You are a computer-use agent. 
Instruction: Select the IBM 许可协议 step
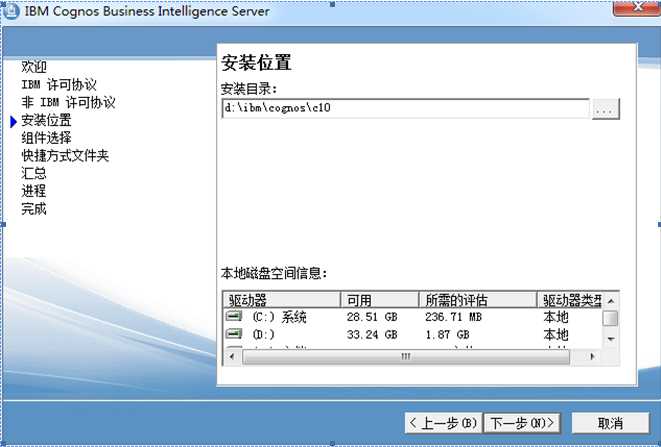point(59,84)
